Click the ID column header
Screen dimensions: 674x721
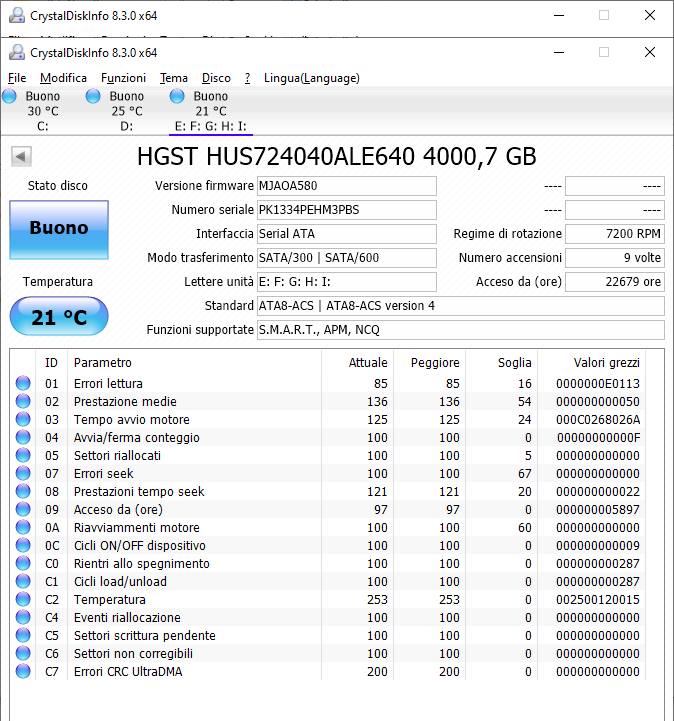click(x=51, y=363)
